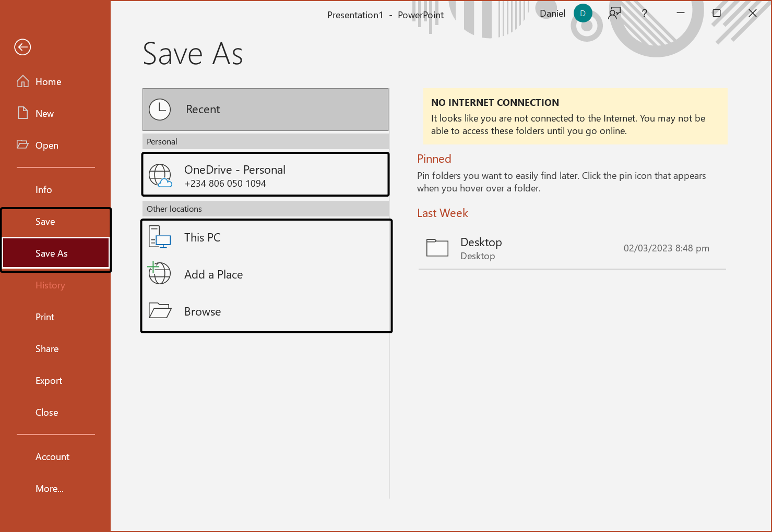Screen dimensions: 772x532
Task: Click Daniel's account avatar
Action: pos(583,14)
